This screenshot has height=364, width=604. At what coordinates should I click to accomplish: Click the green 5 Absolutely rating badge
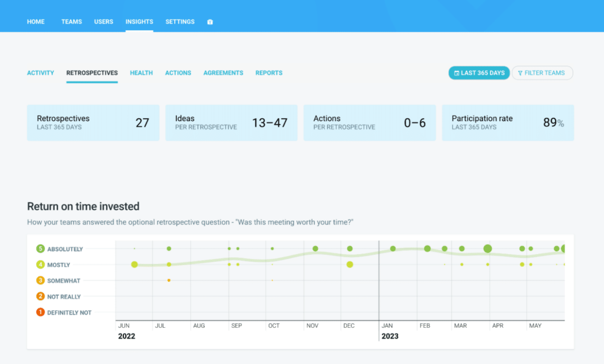coord(40,249)
